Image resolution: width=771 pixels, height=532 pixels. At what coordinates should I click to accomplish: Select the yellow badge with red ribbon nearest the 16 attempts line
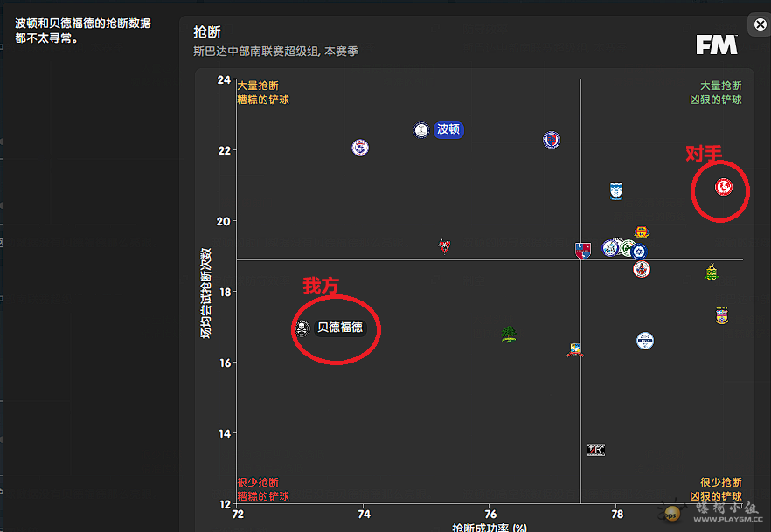575,349
